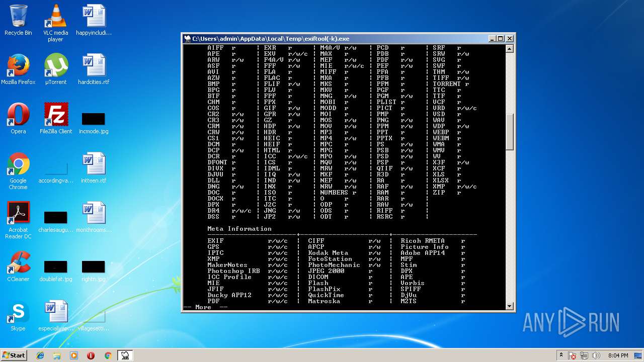
Task: Show hidden tray icons arrow
Action: click(561, 355)
